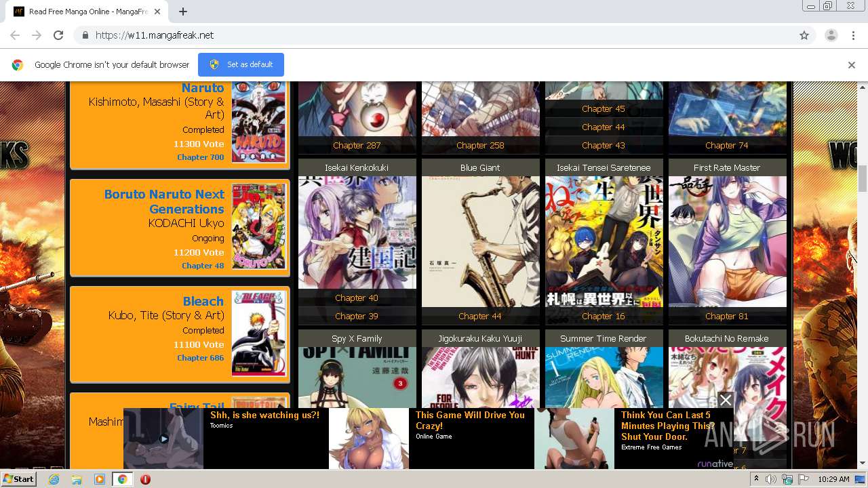Open Boruto Naruto Next Generations title

click(x=164, y=201)
